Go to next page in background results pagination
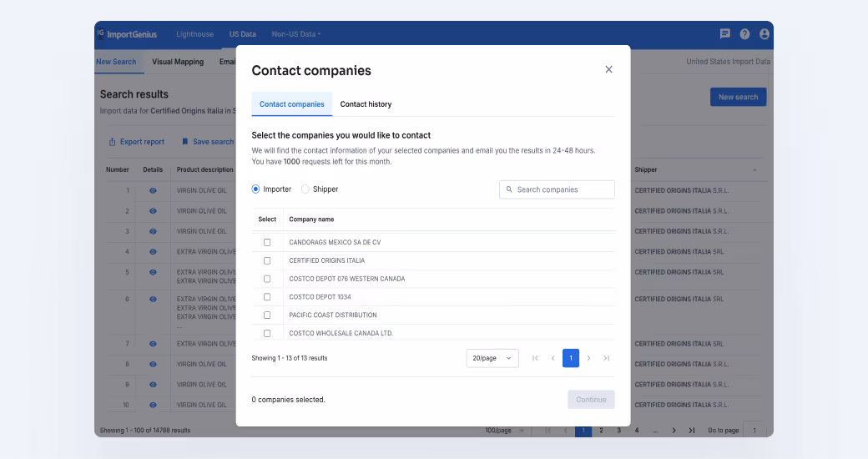The height and width of the screenshot is (459, 868). 674,431
